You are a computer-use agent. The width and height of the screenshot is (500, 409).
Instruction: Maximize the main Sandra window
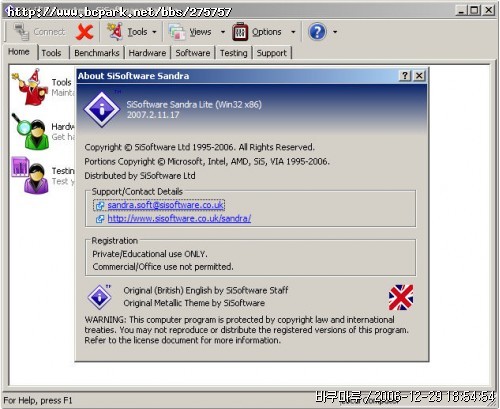point(474,11)
